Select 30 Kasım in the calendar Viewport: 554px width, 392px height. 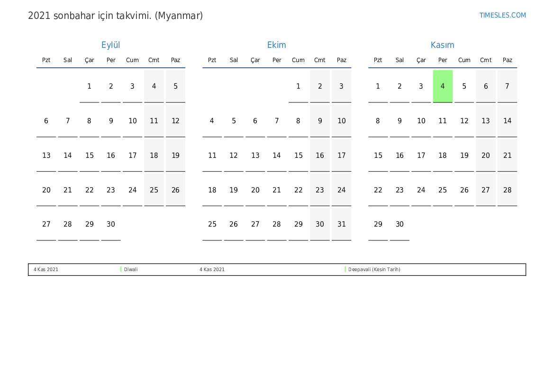400,224
